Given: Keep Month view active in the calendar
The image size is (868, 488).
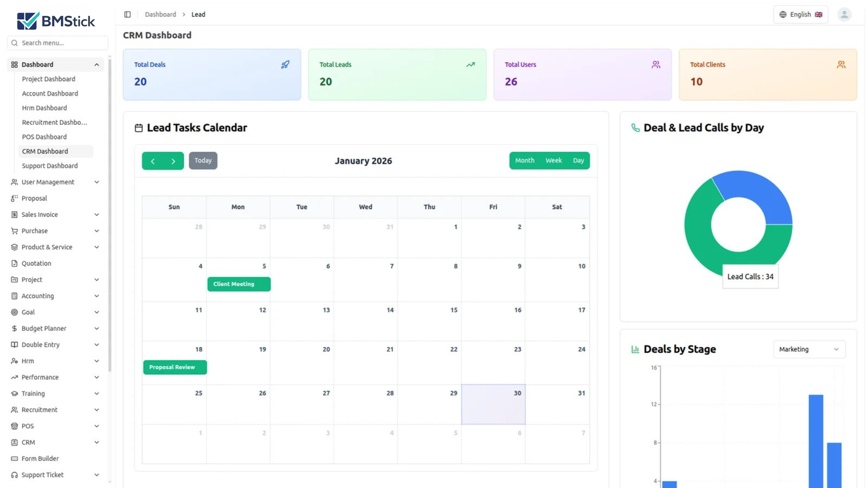Looking at the screenshot, I should [x=525, y=160].
